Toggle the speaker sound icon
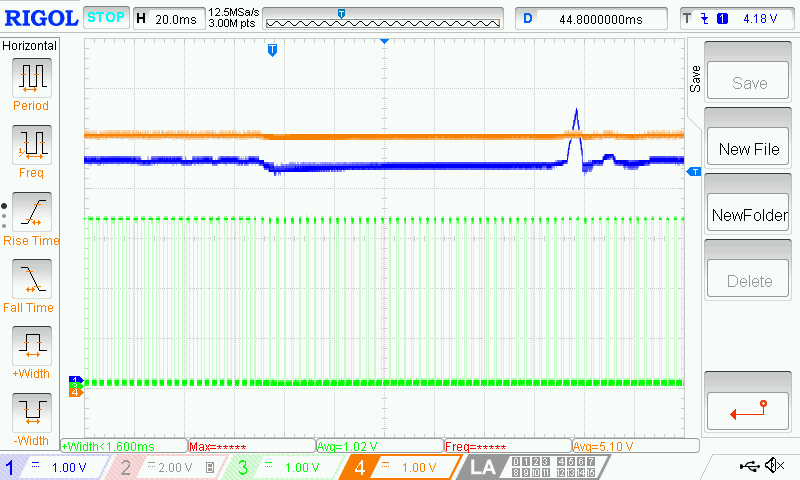800x480 pixels. 773,466
